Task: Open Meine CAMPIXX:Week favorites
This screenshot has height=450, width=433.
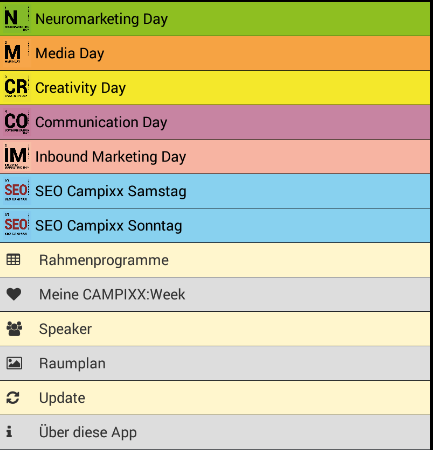Action: pos(215,294)
